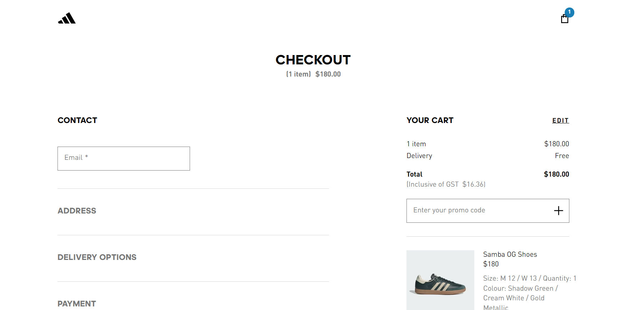The width and height of the screenshot is (644, 310).
Task: Click the blue cart count badge
Action: click(569, 12)
